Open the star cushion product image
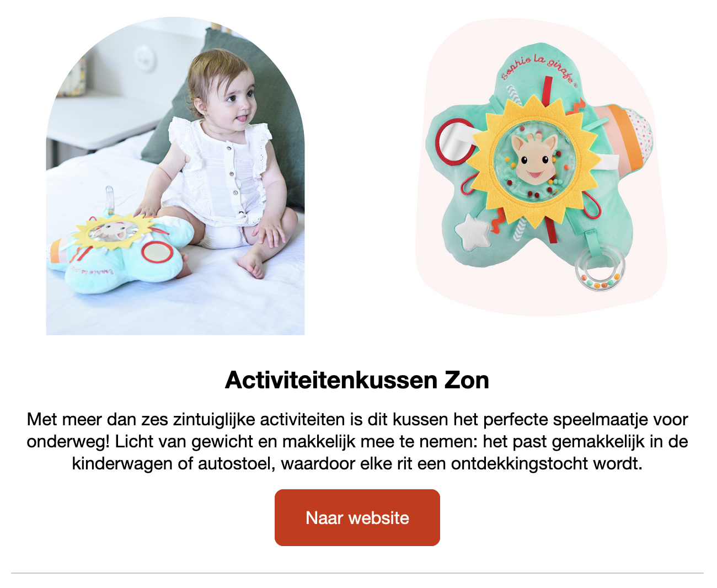This screenshot has width=717, height=588. [x=542, y=167]
